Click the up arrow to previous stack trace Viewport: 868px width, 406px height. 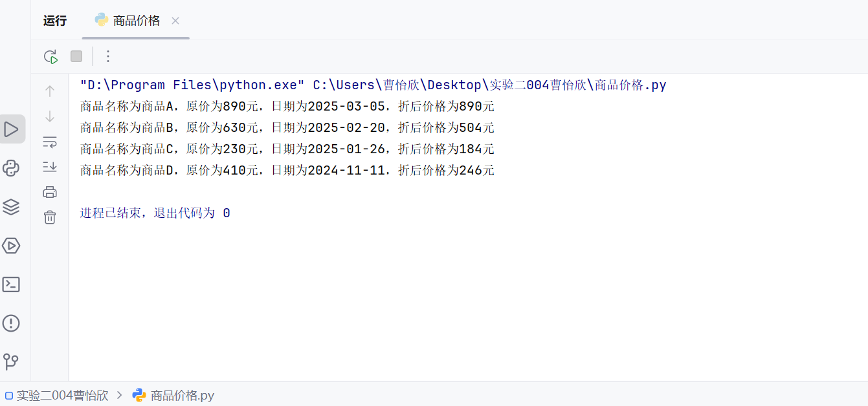(50, 91)
